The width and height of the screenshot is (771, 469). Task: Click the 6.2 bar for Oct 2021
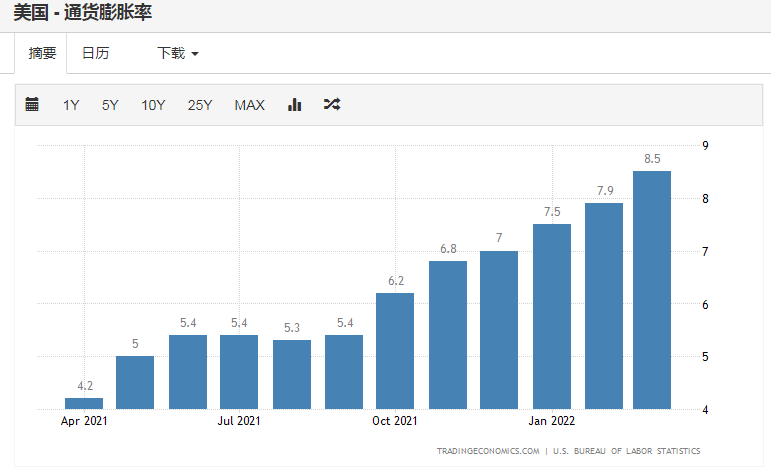pos(395,351)
